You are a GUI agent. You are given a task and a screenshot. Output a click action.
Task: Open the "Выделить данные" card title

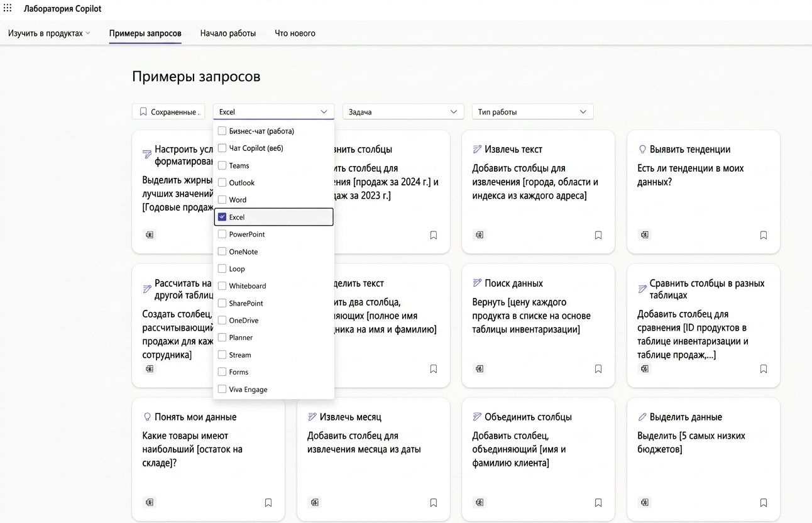tap(686, 417)
